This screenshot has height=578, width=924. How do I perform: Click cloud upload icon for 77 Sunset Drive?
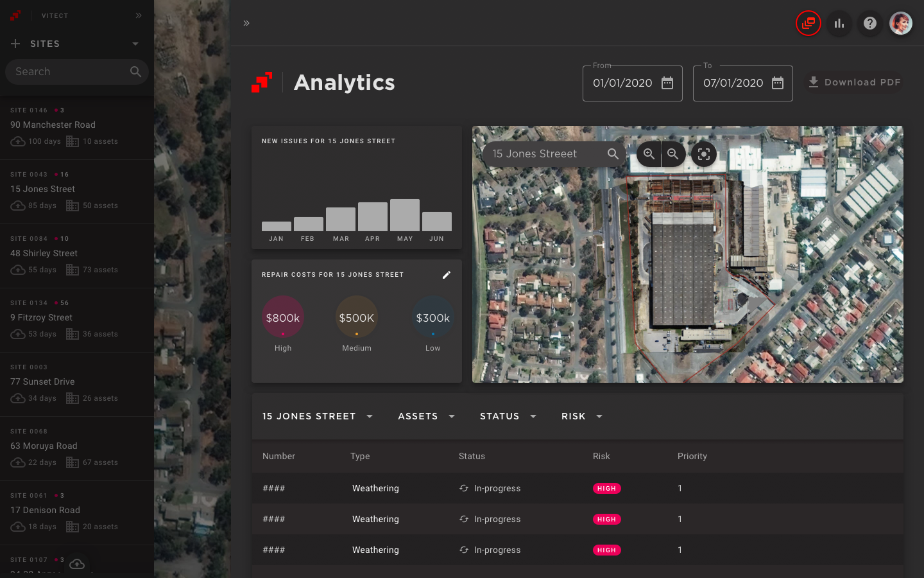coord(18,398)
